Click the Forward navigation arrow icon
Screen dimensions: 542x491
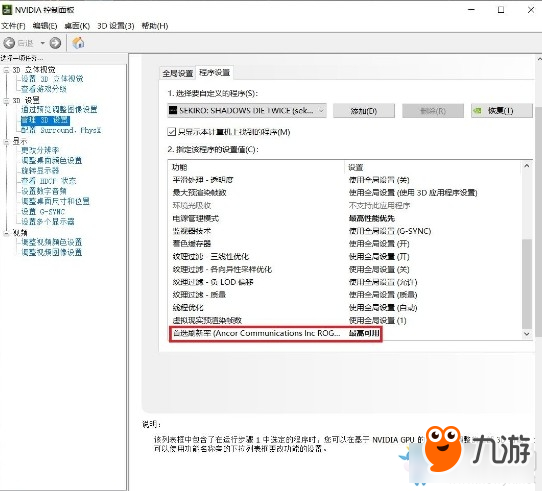pos(55,43)
